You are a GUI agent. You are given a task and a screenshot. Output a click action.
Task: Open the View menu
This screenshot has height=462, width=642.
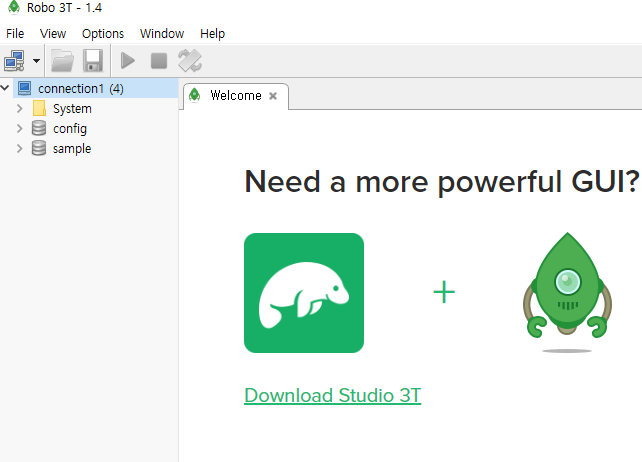[x=53, y=34]
